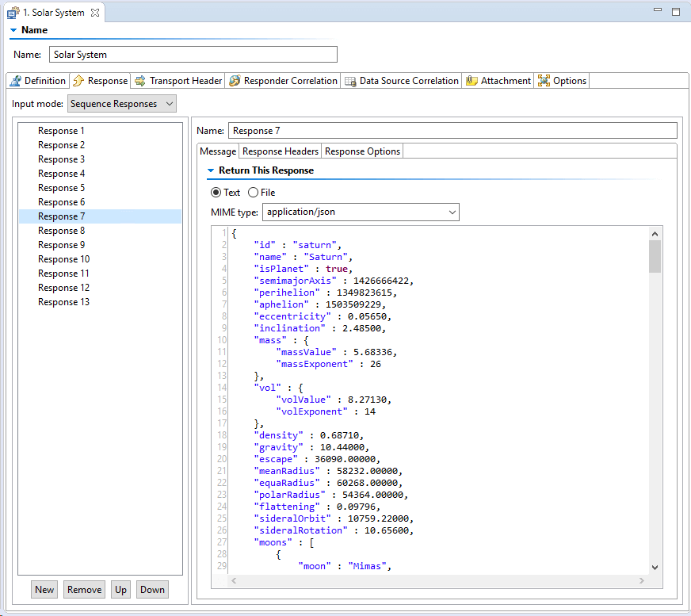
Task: Open the Input mode dropdown
Action: (x=122, y=104)
